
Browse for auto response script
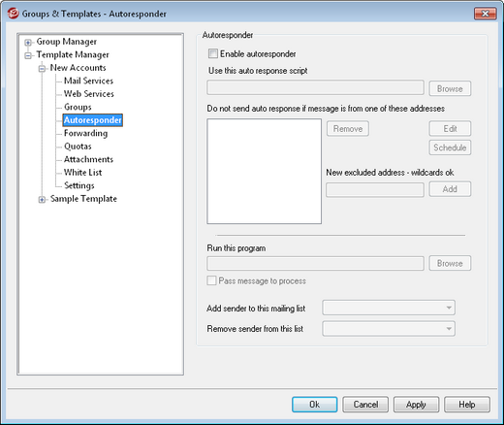point(450,88)
